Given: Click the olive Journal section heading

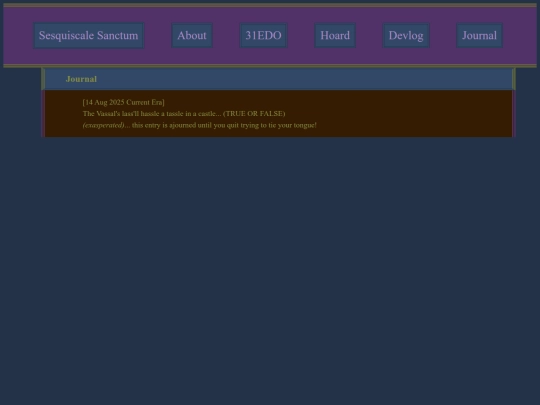Looking at the screenshot, I should (81, 79).
